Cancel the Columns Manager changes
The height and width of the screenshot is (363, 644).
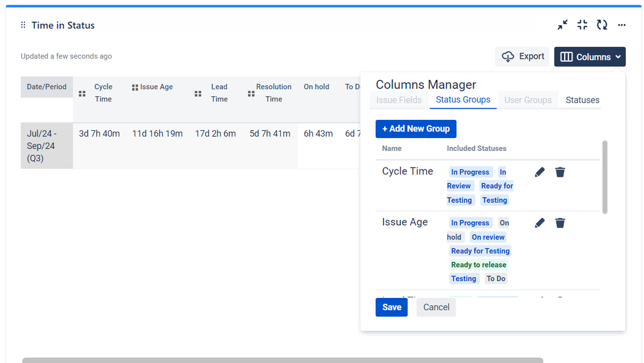click(436, 308)
